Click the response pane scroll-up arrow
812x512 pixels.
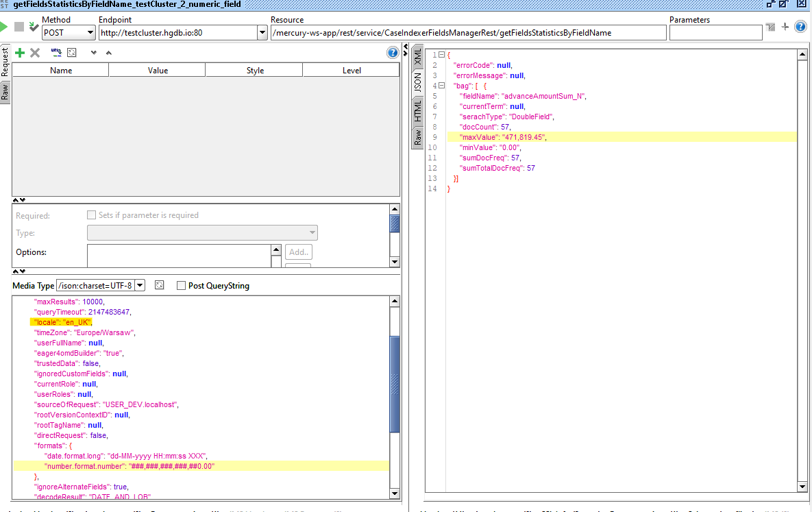pyautogui.click(x=802, y=54)
